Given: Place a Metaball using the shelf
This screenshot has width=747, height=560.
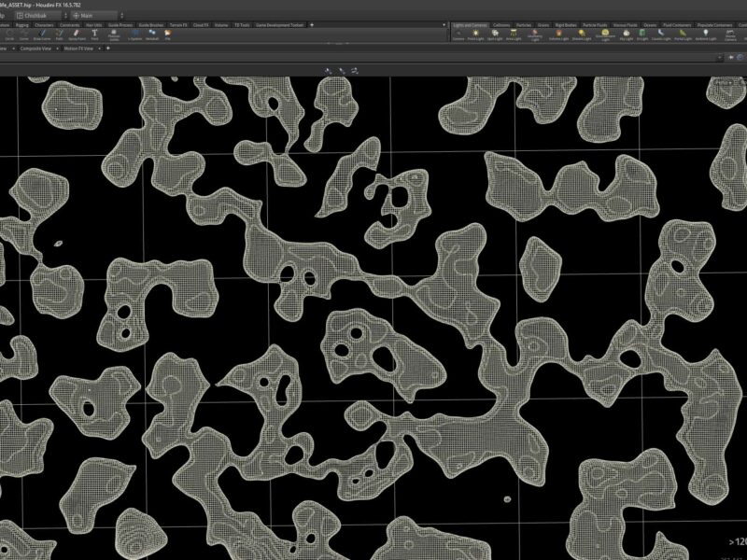Looking at the screenshot, I should click(x=151, y=35).
